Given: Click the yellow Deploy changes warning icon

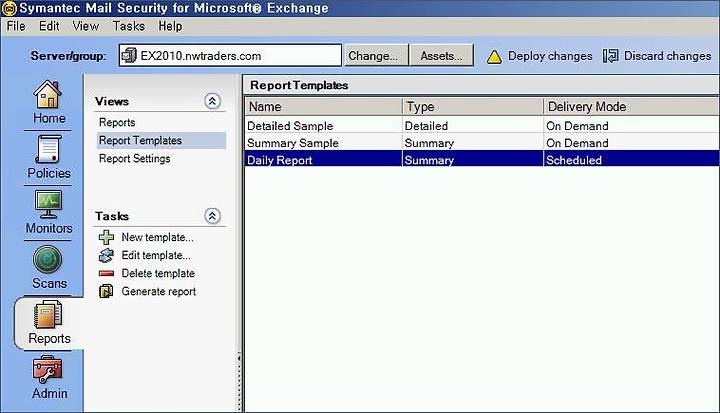Looking at the screenshot, I should tap(494, 57).
